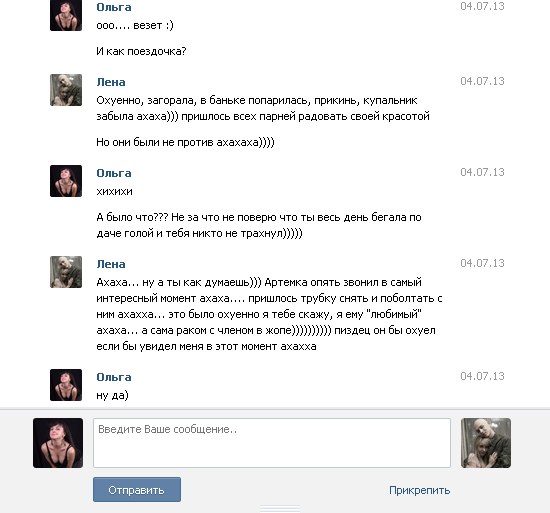Focus the Введите Ваше сообщение text field
The height and width of the screenshot is (513, 550).
pos(272,443)
